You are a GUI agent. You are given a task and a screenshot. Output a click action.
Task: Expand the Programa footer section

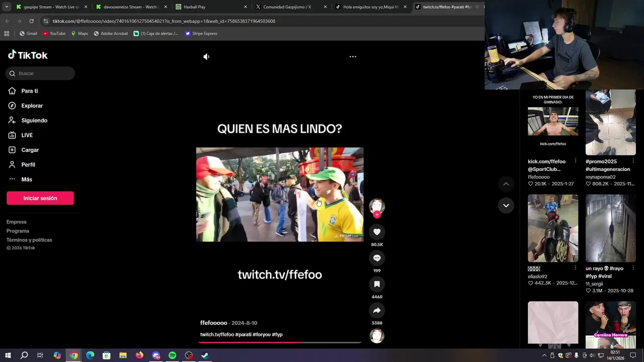tap(18, 231)
